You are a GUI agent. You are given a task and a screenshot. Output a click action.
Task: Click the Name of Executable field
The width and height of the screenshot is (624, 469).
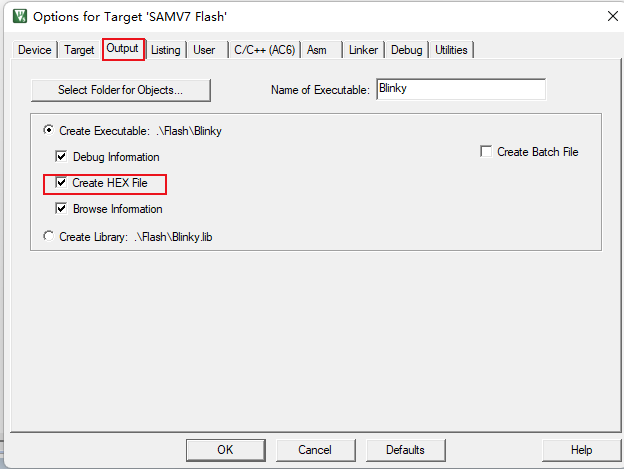(x=461, y=89)
